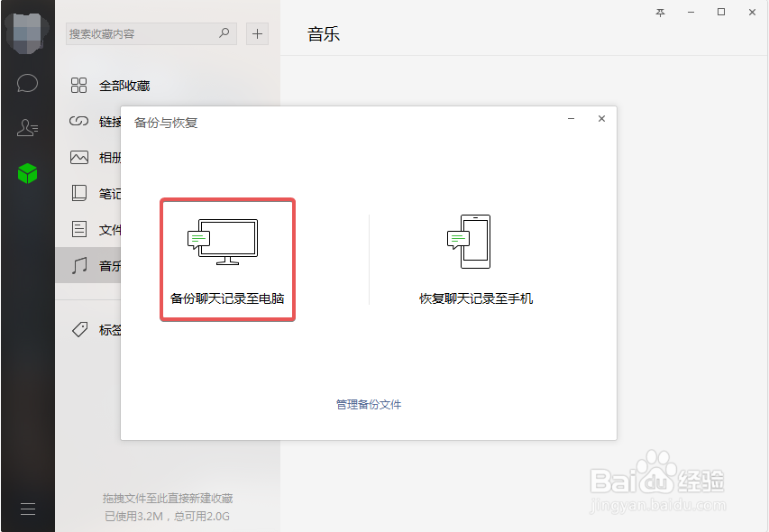Maximize the main WeChat window

[x=721, y=12]
